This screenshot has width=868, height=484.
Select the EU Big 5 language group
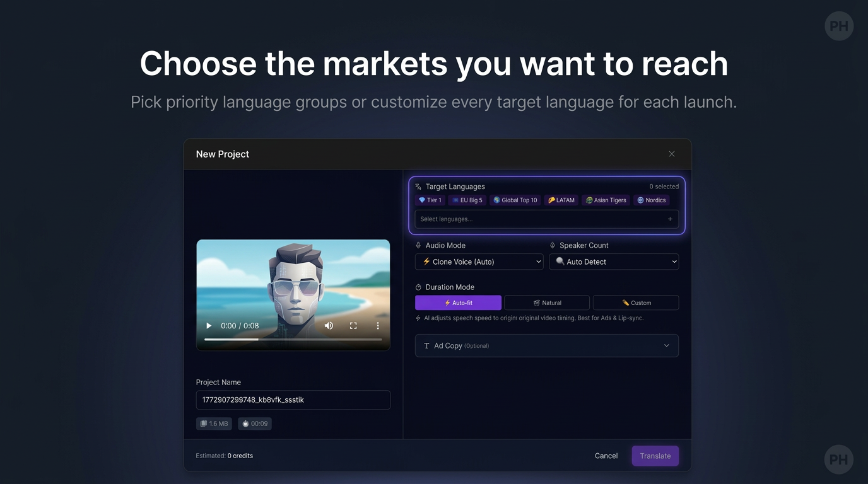467,200
